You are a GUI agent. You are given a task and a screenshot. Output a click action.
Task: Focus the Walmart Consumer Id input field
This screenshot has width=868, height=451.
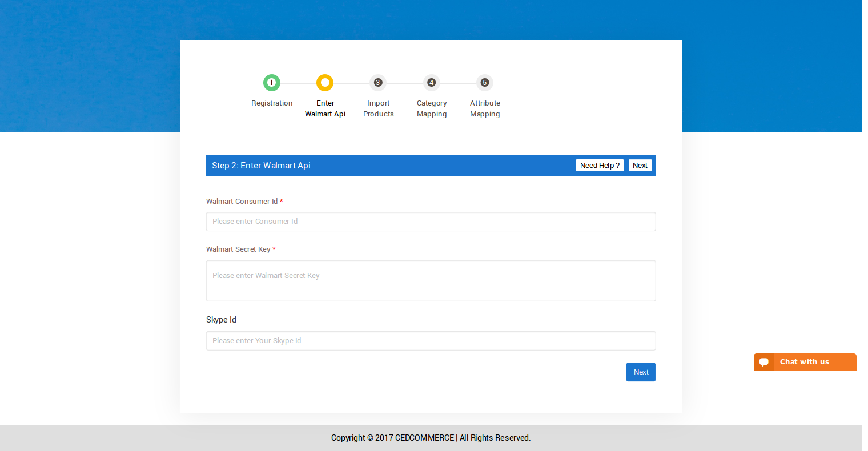(431, 222)
